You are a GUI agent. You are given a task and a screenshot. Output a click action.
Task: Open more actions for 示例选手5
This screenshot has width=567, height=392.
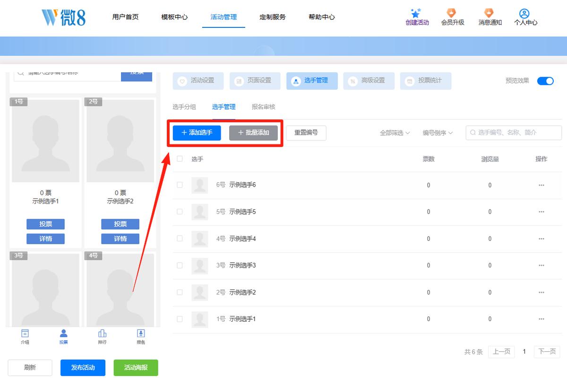tap(541, 212)
